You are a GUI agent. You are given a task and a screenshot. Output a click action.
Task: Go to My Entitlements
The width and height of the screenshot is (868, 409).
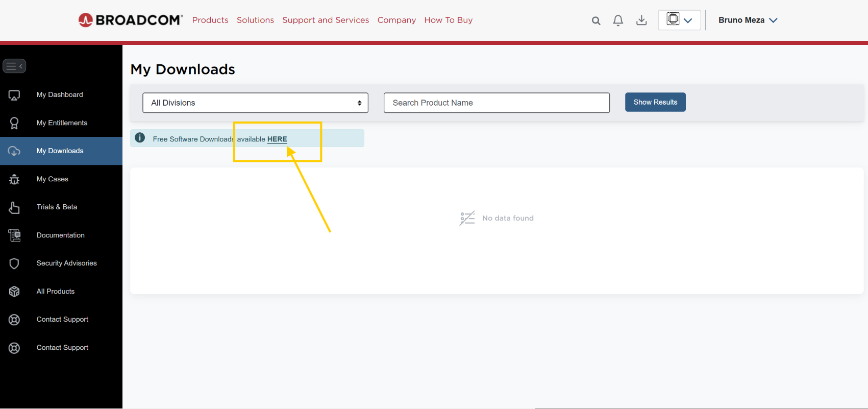pyautogui.click(x=61, y=123)
